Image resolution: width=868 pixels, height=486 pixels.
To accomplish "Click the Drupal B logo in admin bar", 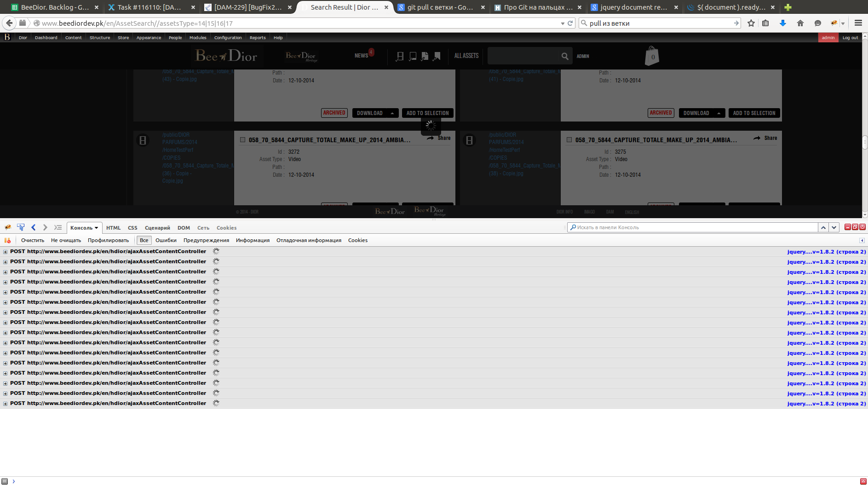I will coord(7,37).
